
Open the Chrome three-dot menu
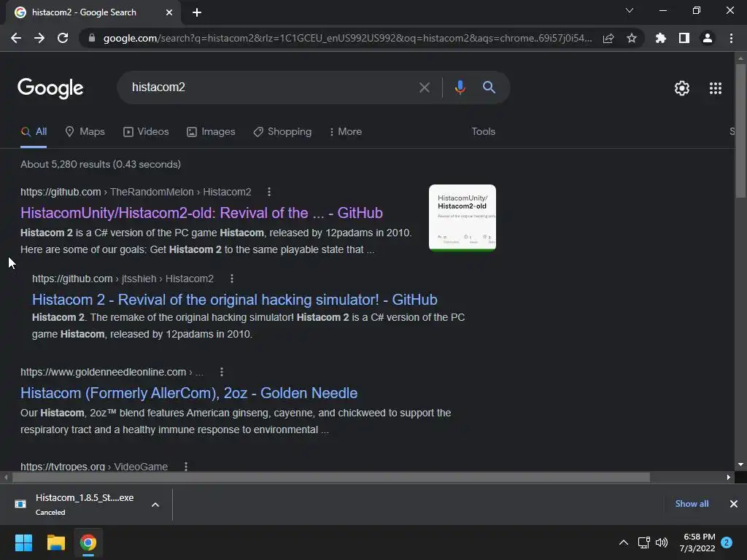pos(731,38)
